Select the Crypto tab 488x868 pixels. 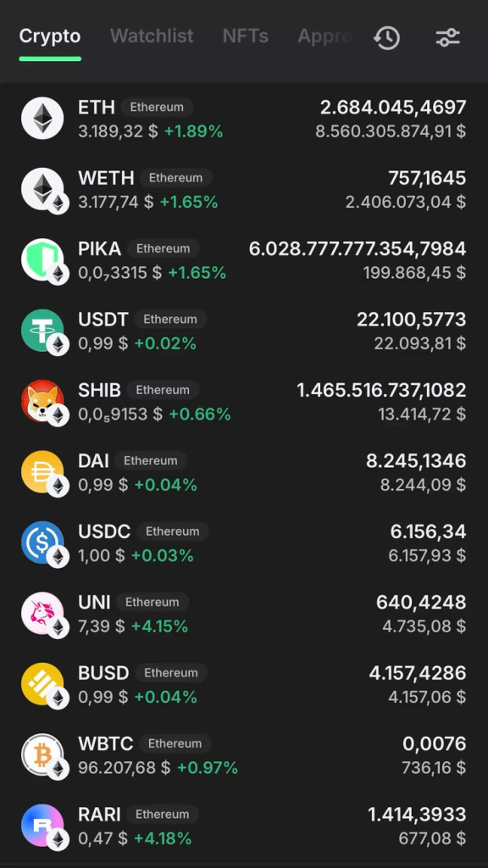pyautogui.click(x=49, y=36)
